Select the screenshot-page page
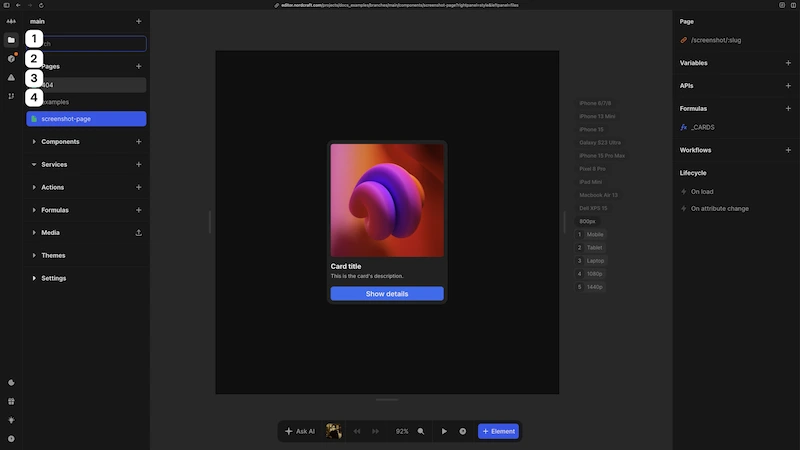800x450 pixels. (86, 119)
